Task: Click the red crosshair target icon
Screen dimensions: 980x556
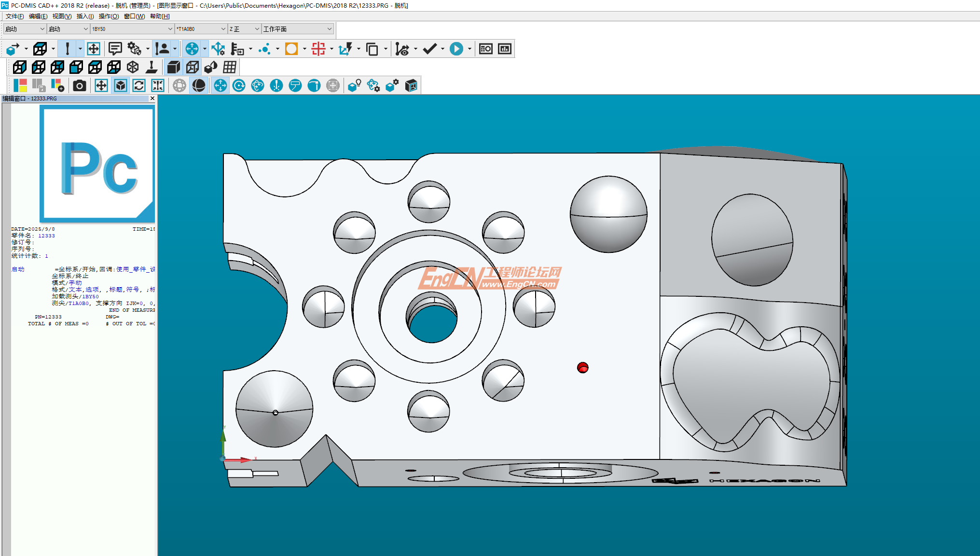Action: (318, 49)
